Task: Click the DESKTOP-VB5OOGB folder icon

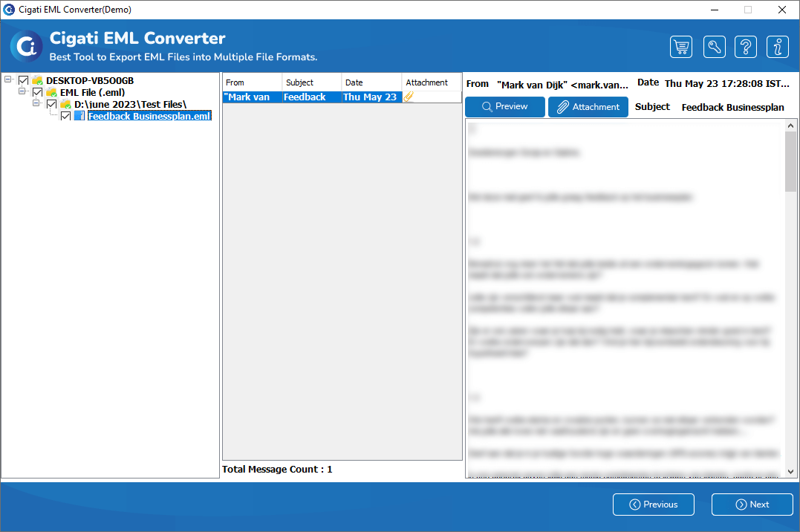Action: (37, 80)
